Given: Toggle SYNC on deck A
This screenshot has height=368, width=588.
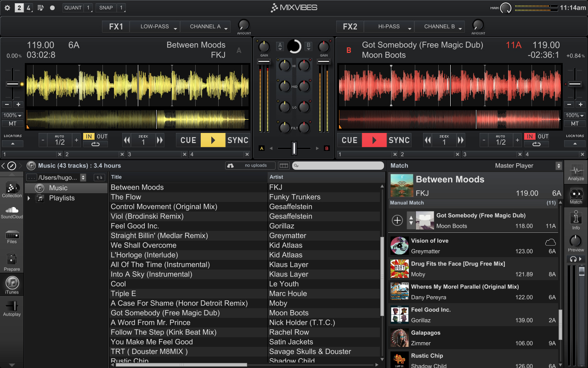Looking at the screenshot, I should click(237, 140).
